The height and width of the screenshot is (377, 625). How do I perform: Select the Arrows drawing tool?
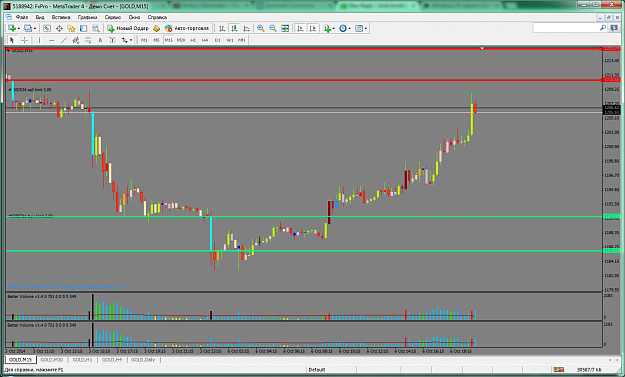pos(125,40)
